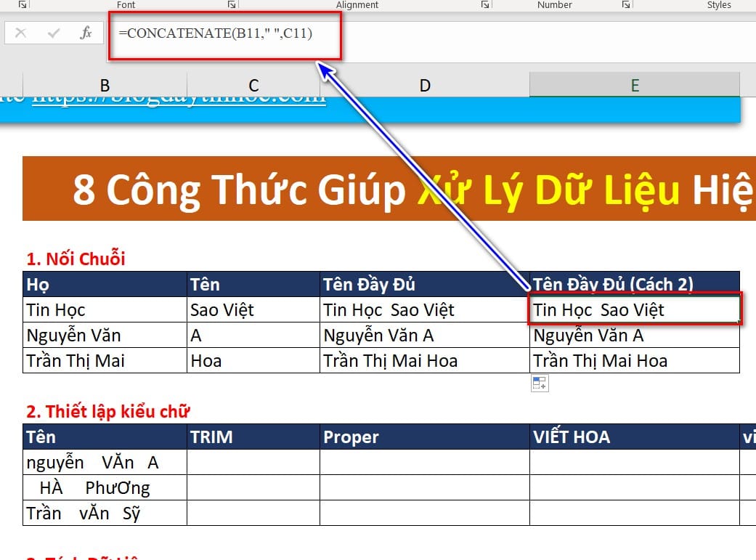Click the 'Proper' header cell
The width and height of the screenshot is (756, 560).
[x=425, y=437]
